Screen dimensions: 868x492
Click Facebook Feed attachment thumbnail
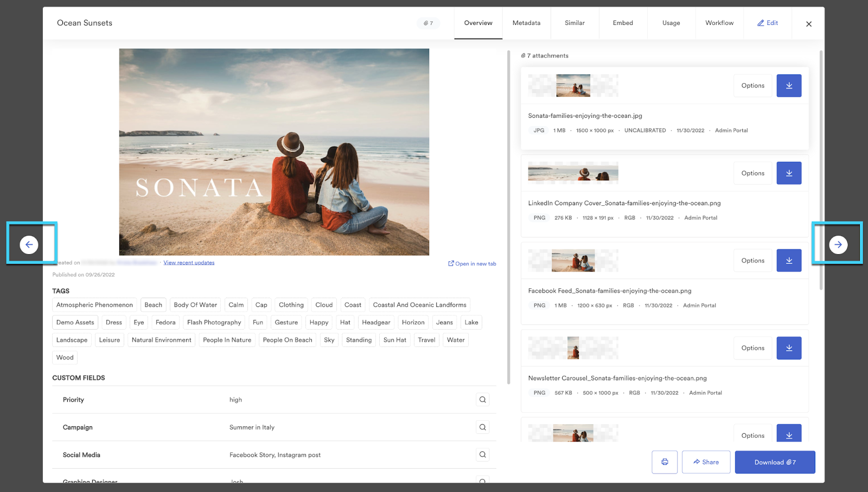[573, 261]
